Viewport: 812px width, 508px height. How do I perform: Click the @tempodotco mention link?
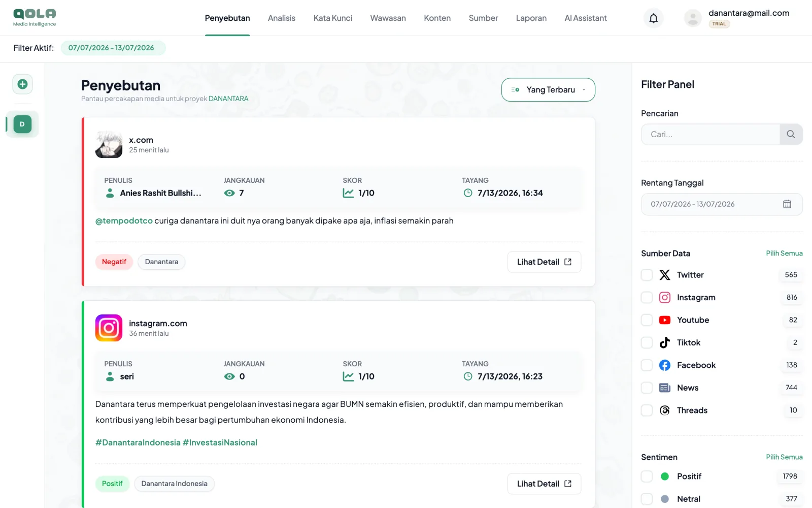point(124,221)
